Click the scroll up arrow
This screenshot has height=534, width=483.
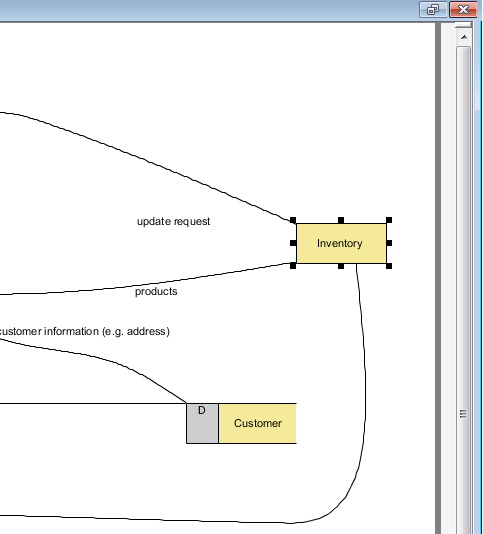464,37
